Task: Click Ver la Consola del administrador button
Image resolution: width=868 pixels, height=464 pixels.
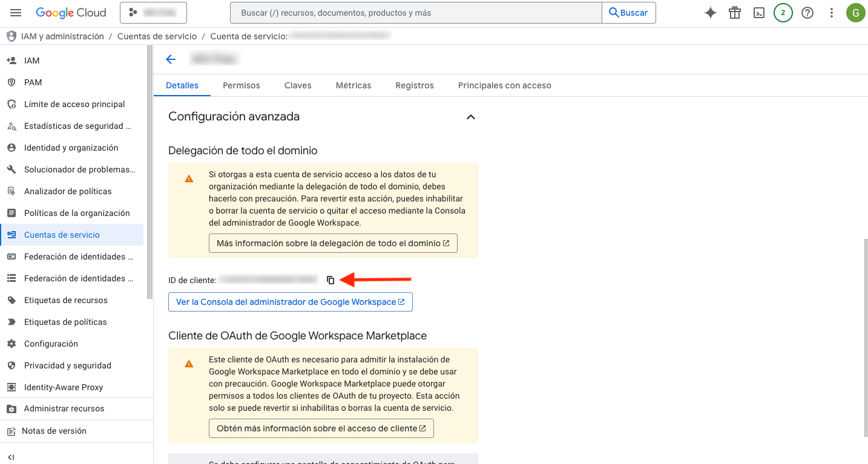Action: click(x=291, y=302)
